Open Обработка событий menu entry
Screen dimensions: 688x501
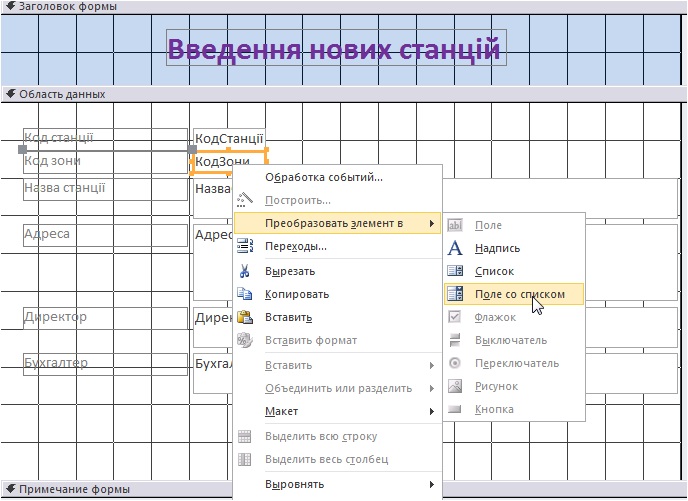click(323, 178)
